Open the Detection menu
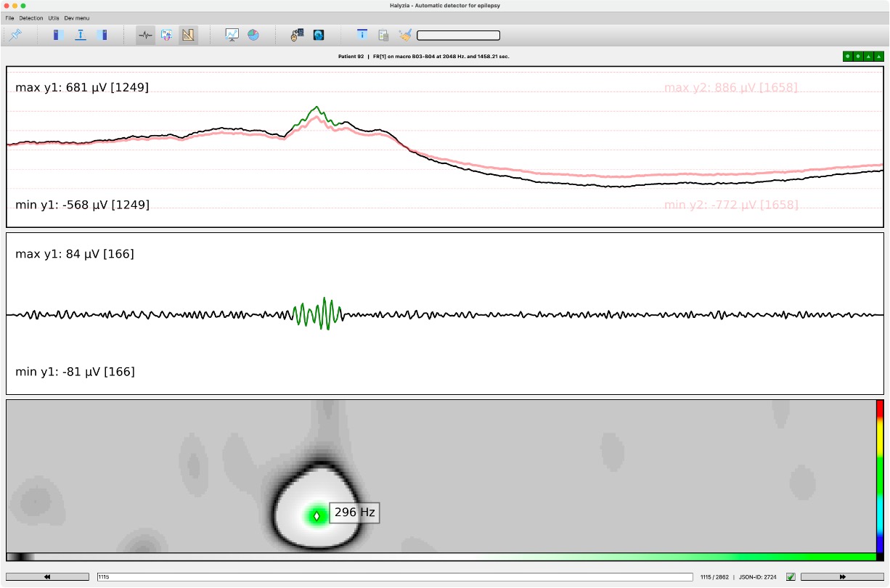Screen dimensions: 890x588 click(x=30, y=17)
